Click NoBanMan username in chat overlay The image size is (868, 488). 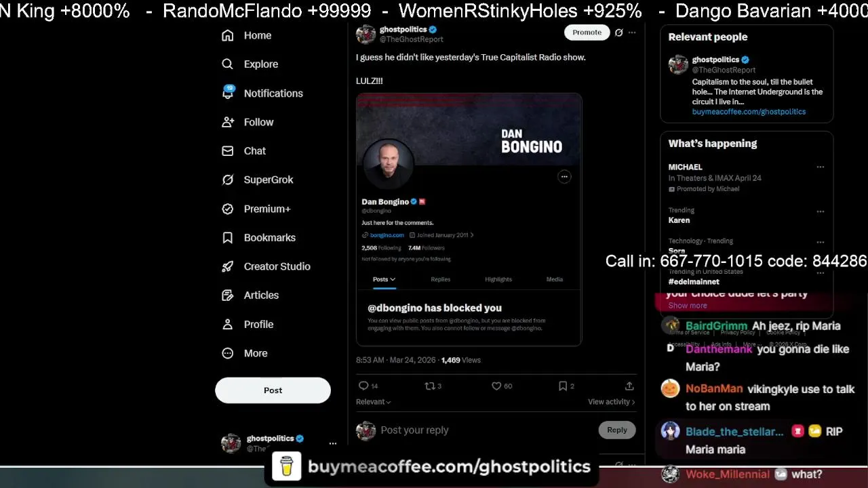(714, 389)
